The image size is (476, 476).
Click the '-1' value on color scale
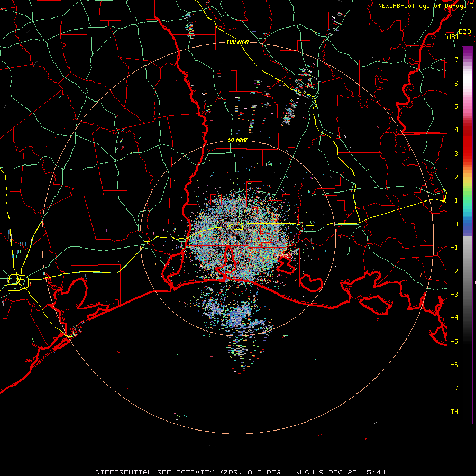click(x=454, y=248)
